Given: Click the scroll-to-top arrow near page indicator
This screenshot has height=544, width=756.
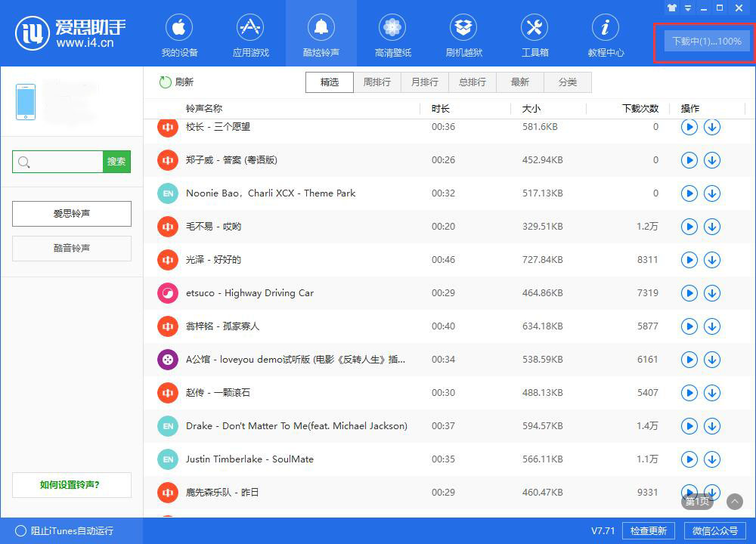Looking at the screenshot, I should click(734, 502).
